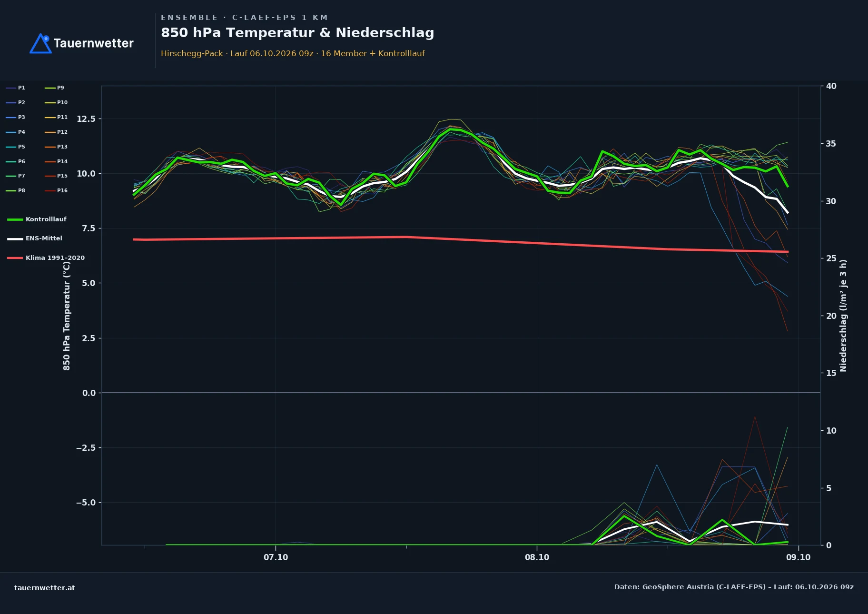
Task: Click the green Kontrolllauf legend swatch
Action: (15, 219)
